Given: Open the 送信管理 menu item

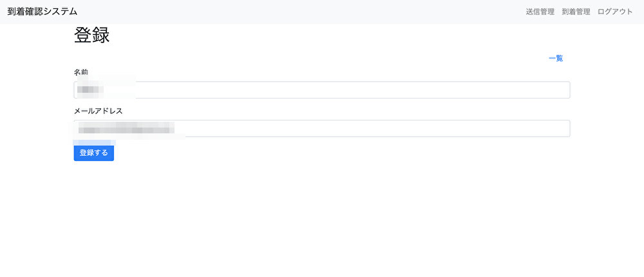Looking at the screenshot, I should tap(540, 12).
